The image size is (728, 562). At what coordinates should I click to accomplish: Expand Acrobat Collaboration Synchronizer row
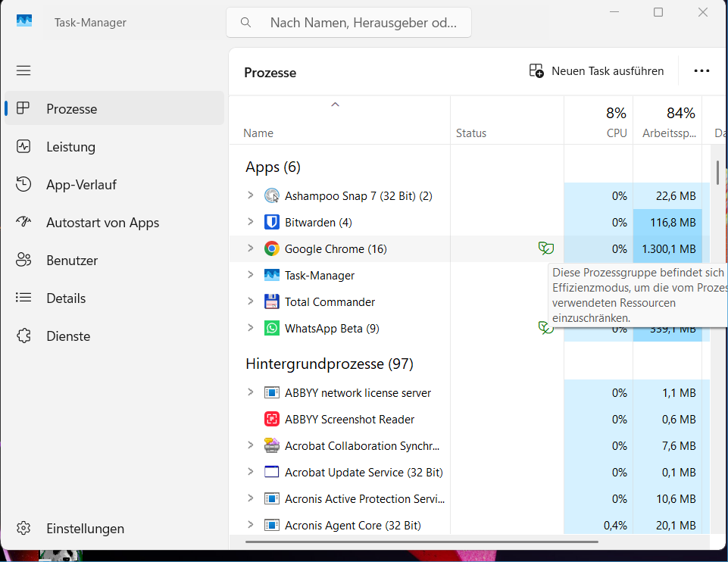[x=251, y=445]
